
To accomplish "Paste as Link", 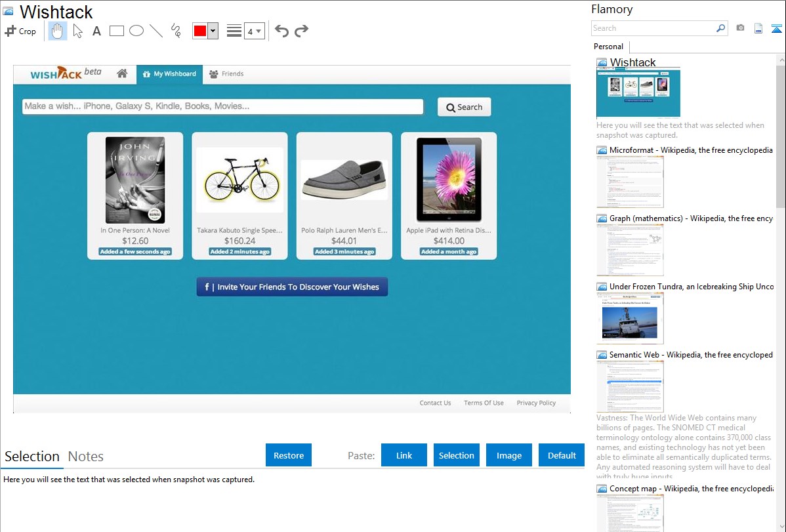I will tap(404, 455).
